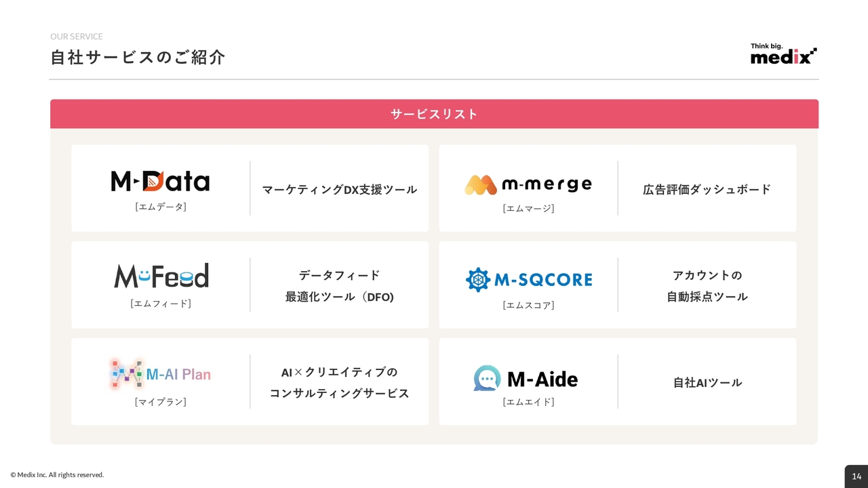Screen dimensions: 868x488
Task: Click the 自社サービスのご紹介 slide title
Action: click(x=138, y=58)
